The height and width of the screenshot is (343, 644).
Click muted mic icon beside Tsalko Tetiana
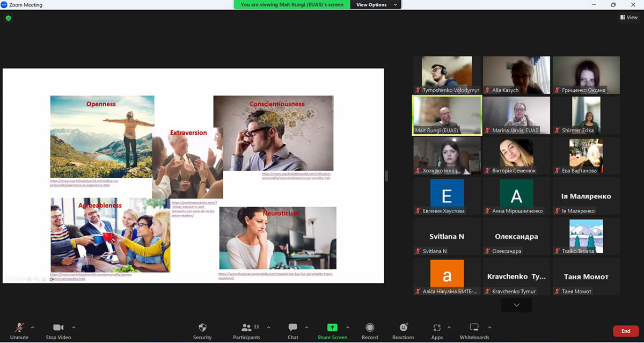click(558, 251)
